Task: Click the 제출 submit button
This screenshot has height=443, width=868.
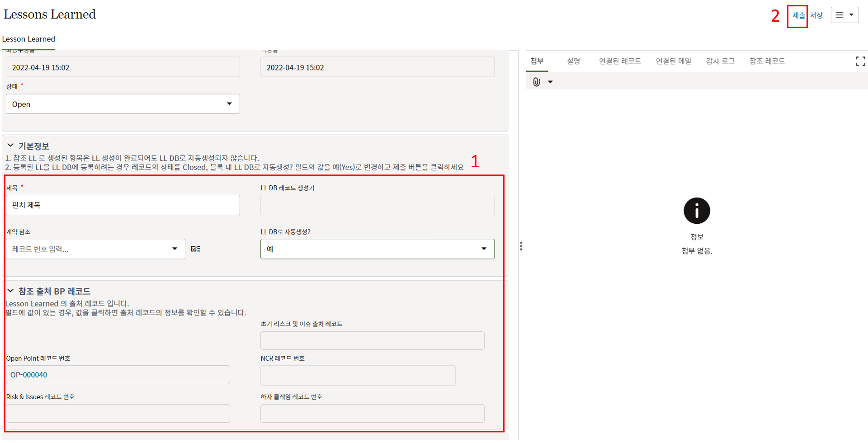Action: (798, 15)
